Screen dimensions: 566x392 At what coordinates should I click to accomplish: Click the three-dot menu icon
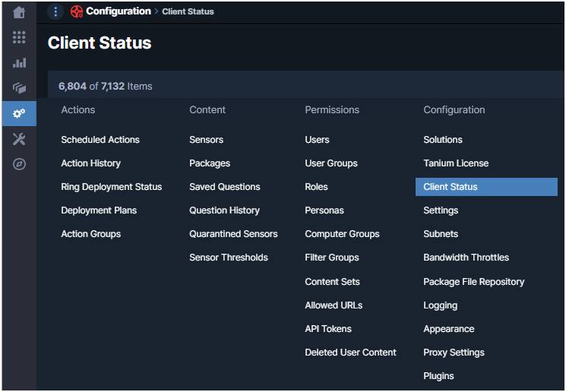tap(55, 11)
